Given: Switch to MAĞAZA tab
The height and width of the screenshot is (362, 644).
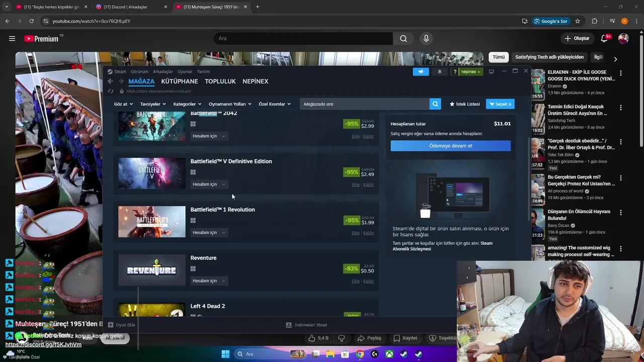Looking at the screenshot, I should pos(141,81).
